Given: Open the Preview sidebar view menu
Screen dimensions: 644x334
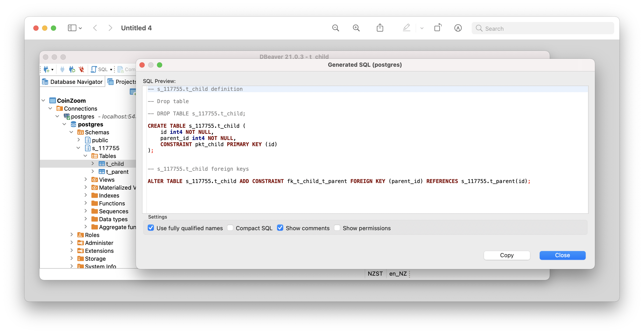Looking at the screenshot, I should (x=75, y=28).
